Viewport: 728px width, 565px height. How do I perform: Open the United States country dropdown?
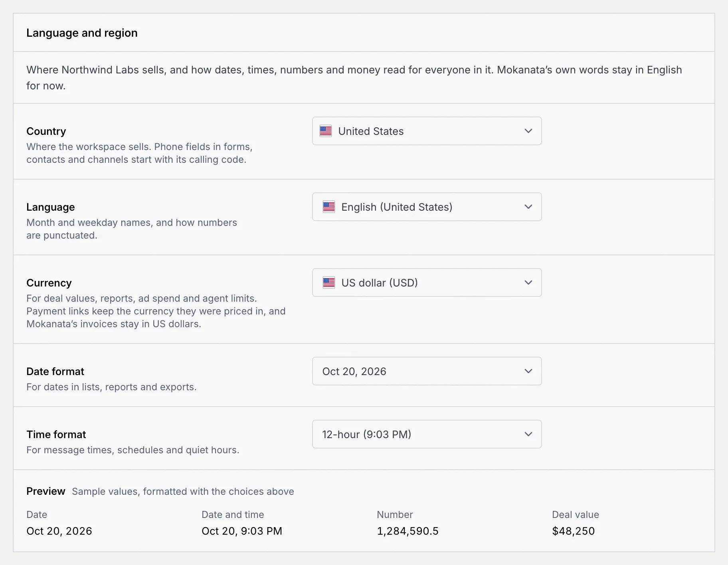[x=427, y=131]
